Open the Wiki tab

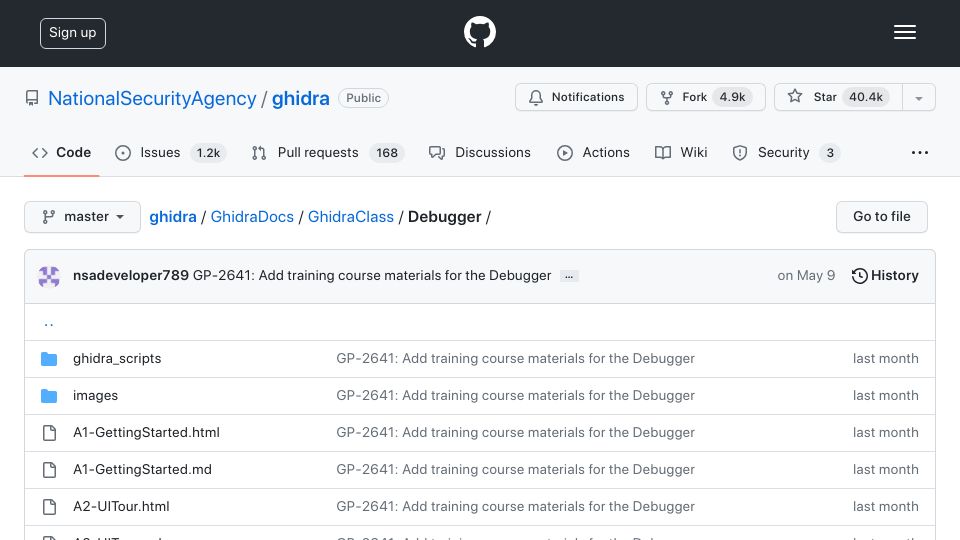(681, 152)
